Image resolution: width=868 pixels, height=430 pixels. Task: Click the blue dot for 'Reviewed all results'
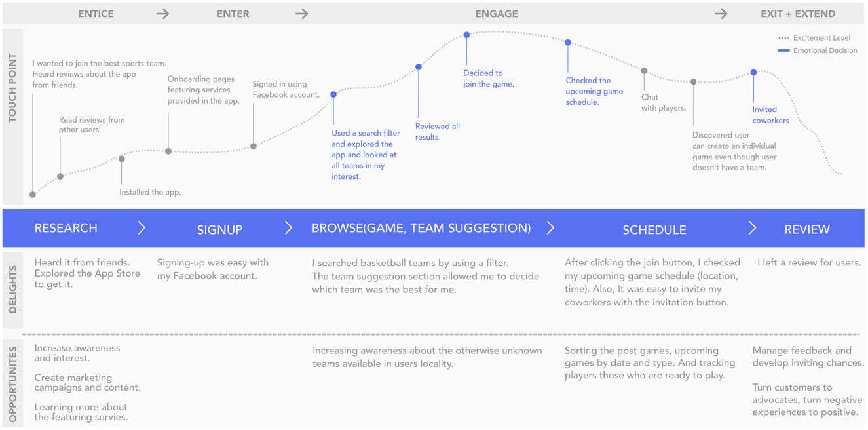(x=419, y=68)
